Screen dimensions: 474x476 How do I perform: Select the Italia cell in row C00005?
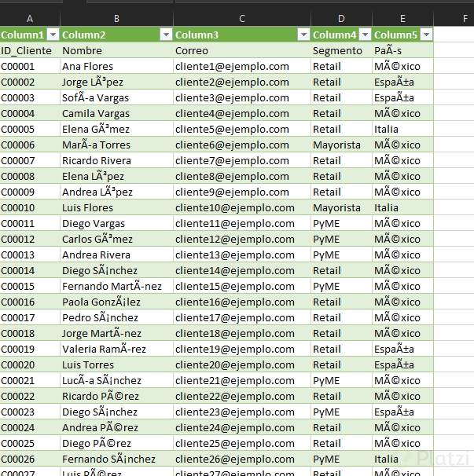(403, 130)
